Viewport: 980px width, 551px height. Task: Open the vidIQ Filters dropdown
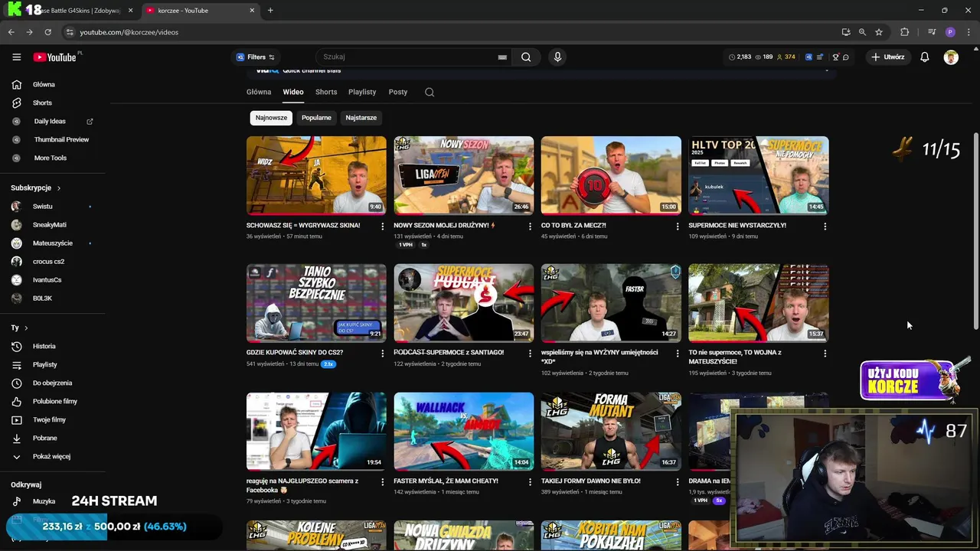(256, 57)
